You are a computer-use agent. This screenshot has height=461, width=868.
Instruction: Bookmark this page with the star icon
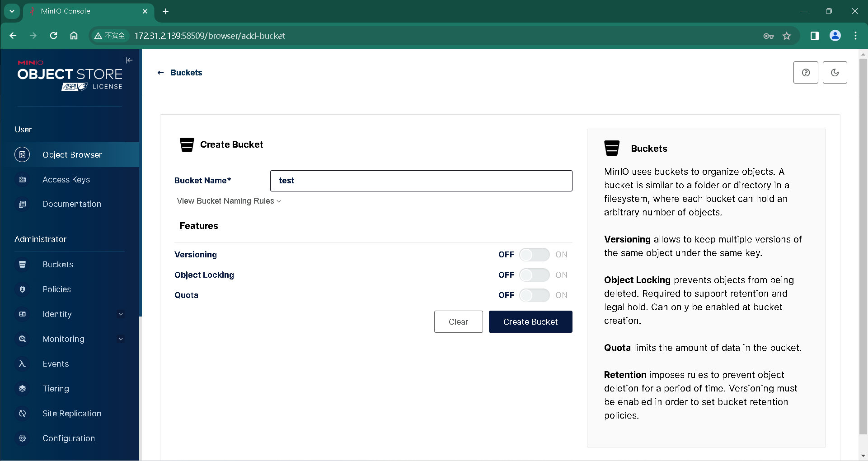point(787,36)
